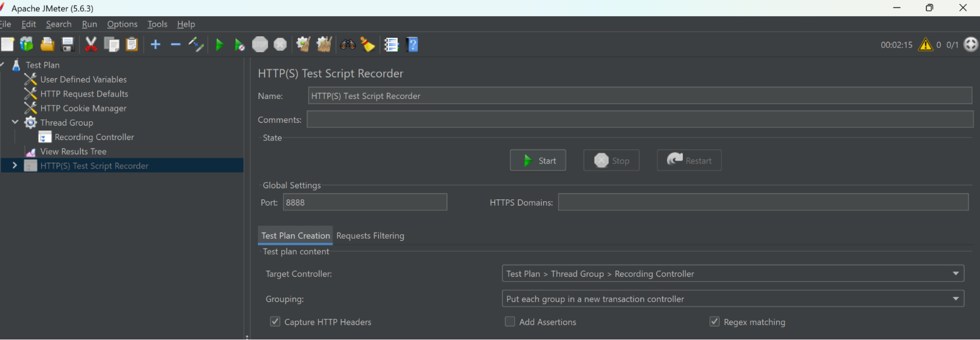Click the minus Collapse All icon

coord(176,45)
